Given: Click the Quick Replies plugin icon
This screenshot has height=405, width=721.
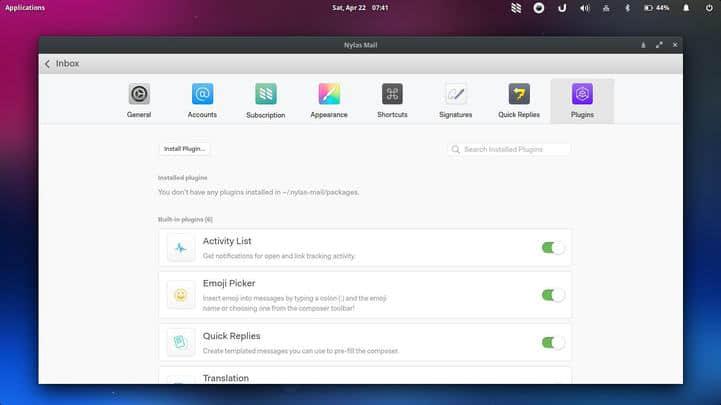Looking at the screenshot, I should pyautogui.click(x=181, y=342).
